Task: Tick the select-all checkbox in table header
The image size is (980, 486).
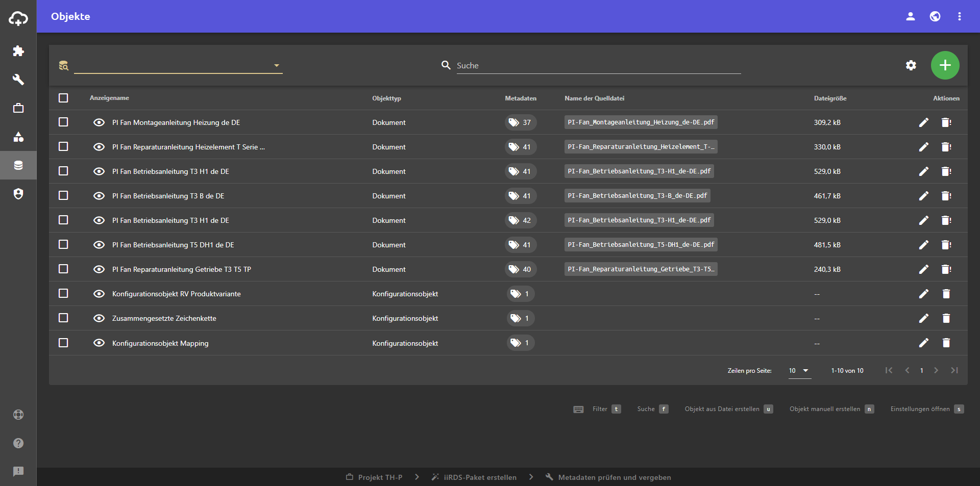Action: pos(63,98)
